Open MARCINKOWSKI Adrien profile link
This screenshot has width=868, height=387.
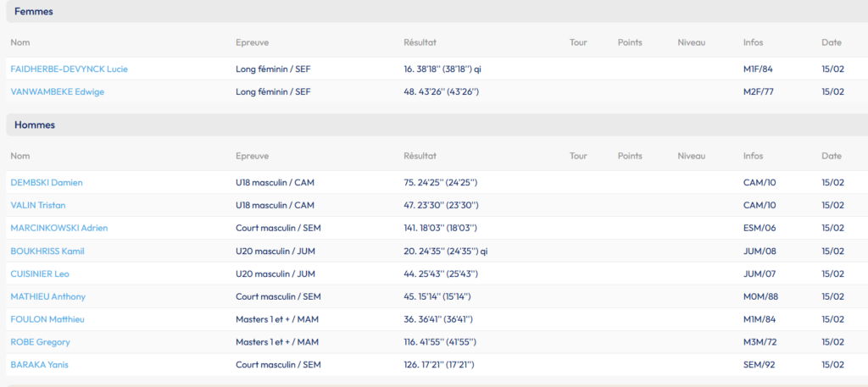(x=58, y=228)
